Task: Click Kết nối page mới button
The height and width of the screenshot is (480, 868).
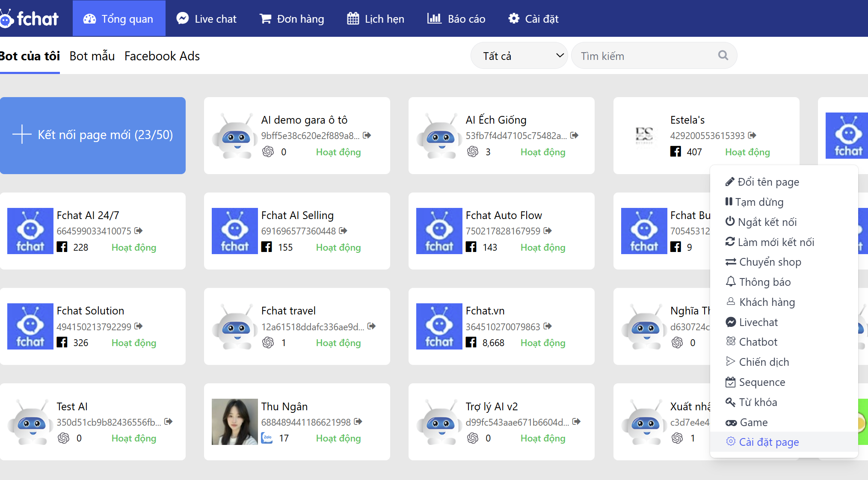Action: pyautogui.click(x=93, y=135)
